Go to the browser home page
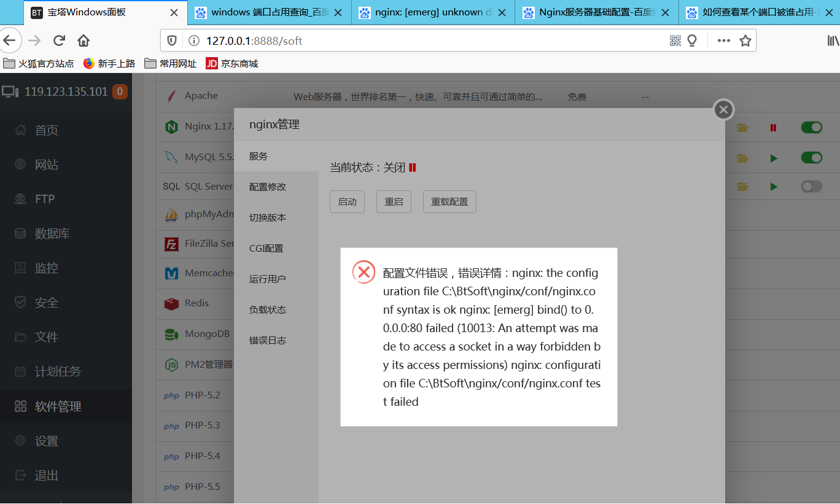This screenshot has width=840, height=504. tap(84, 41)
